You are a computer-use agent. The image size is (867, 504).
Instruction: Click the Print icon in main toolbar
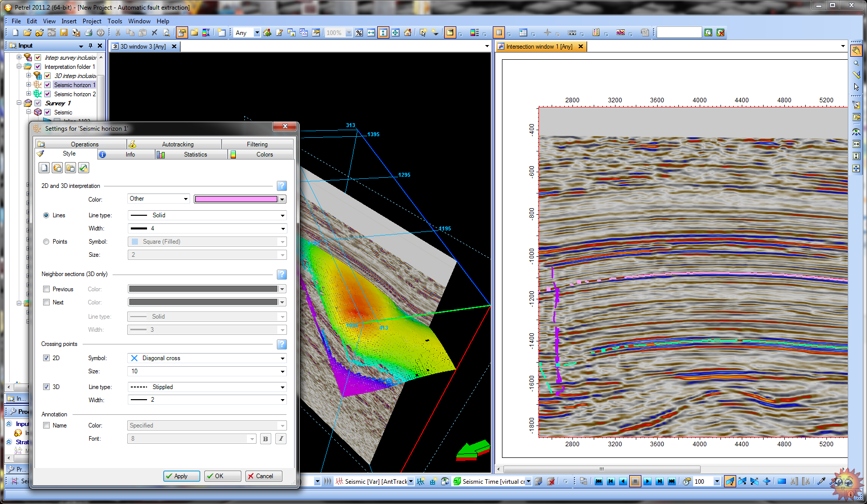tap(88, 32)
